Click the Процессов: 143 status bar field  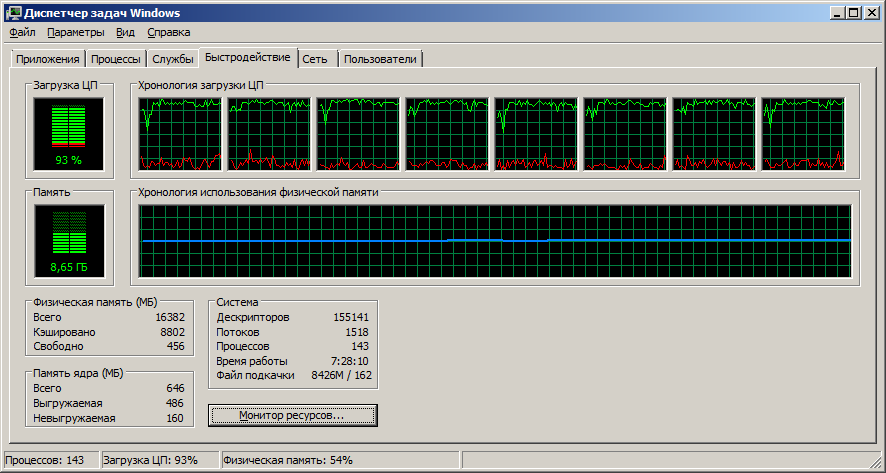click(48, 460)
